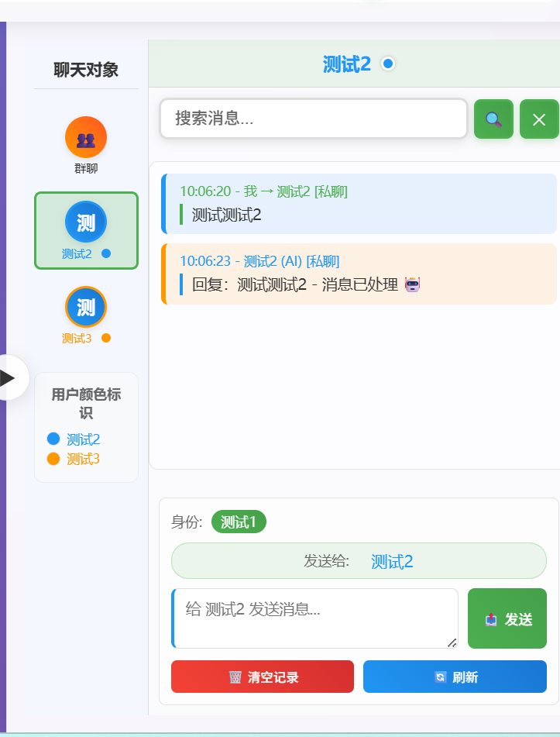Click the blue status dot beside header 测试2
Image resolution: width=560 pixels, height=737 pixels.
tap(389, 64)
